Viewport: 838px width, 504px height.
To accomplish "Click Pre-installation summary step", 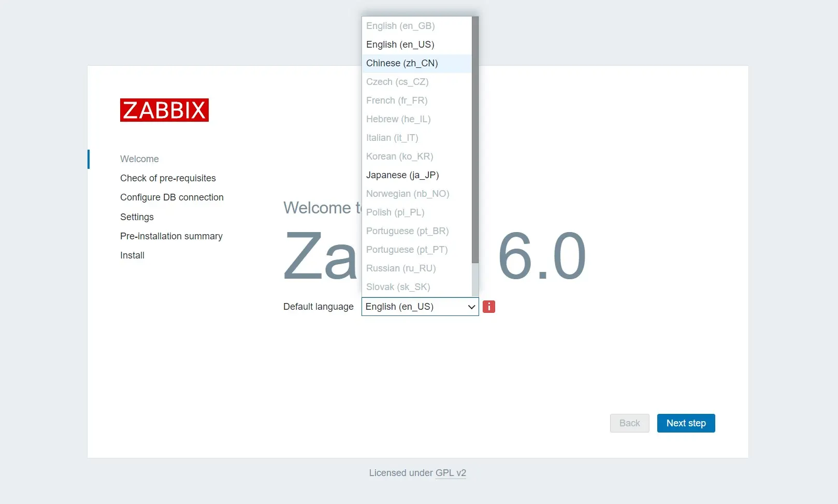I will point(171,236).
